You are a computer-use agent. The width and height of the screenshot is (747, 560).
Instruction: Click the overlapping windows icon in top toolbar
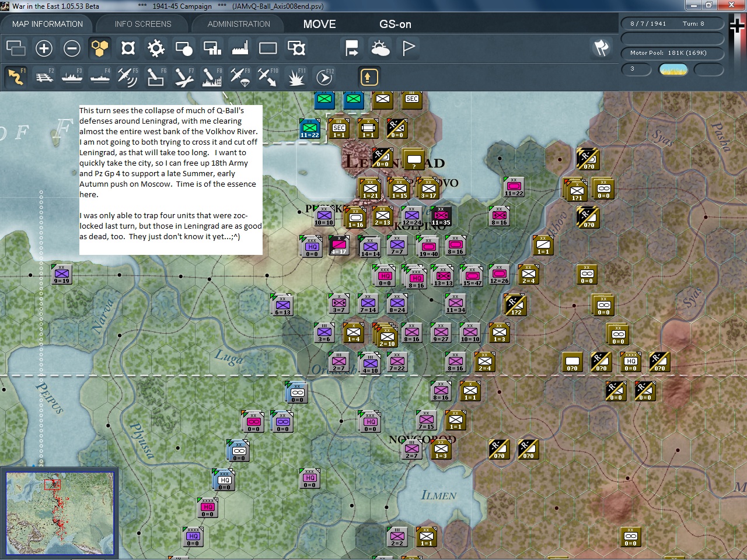click(16, 48)
